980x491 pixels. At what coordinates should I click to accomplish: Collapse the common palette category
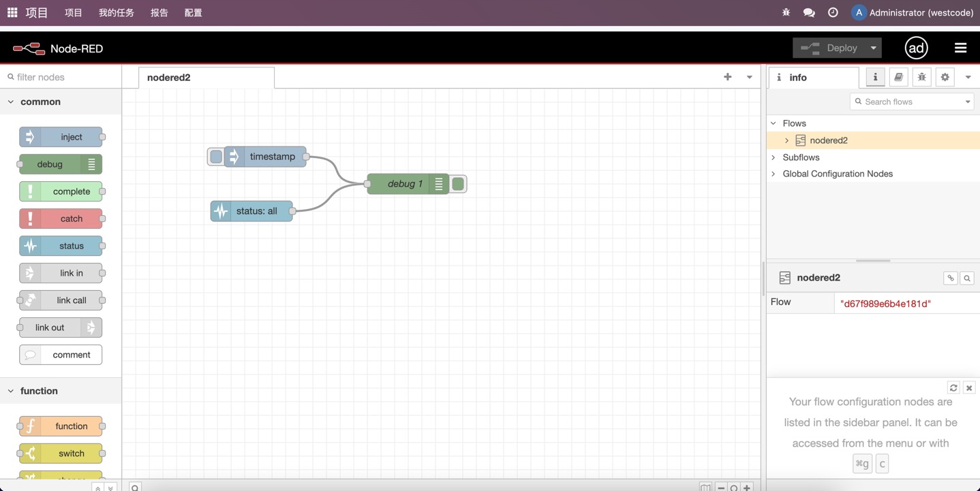[11, 102]
